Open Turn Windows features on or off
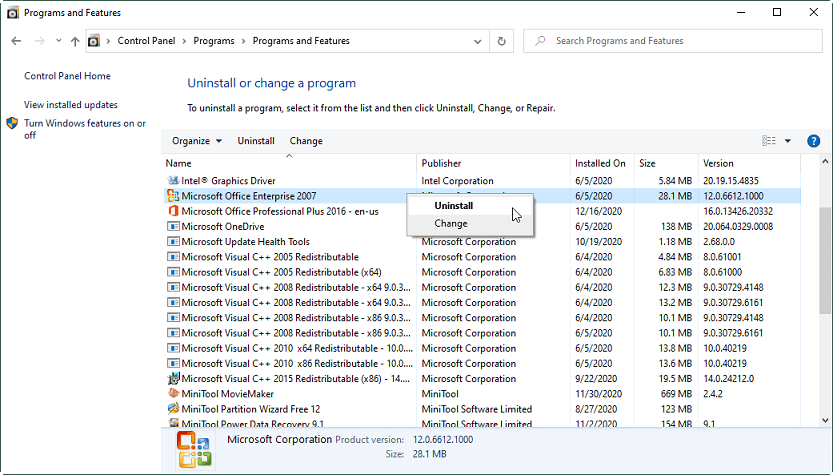The width and height of the screenshot is (833, 475). [85, 129]
